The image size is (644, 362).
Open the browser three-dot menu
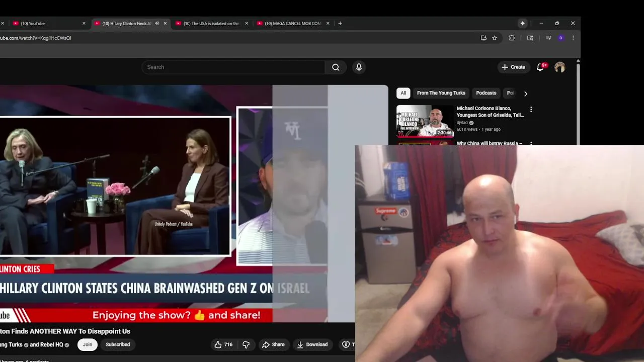coord(573,38)
